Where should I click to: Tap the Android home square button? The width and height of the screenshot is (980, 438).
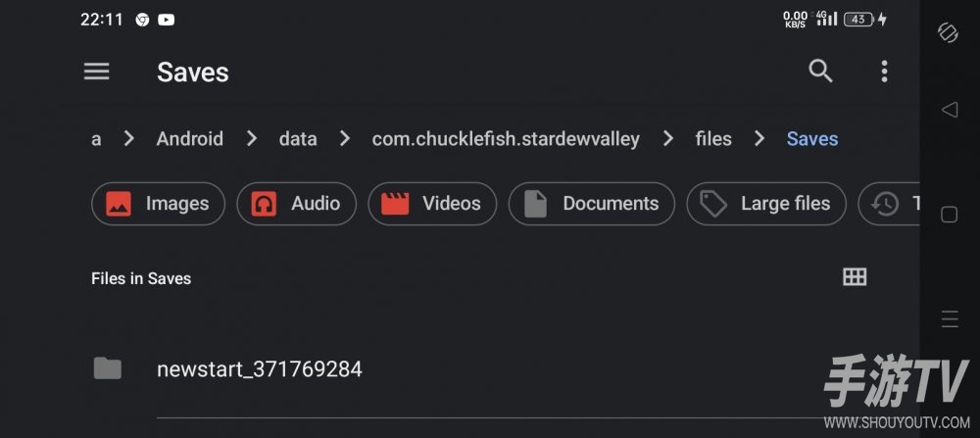click(949, 215)
